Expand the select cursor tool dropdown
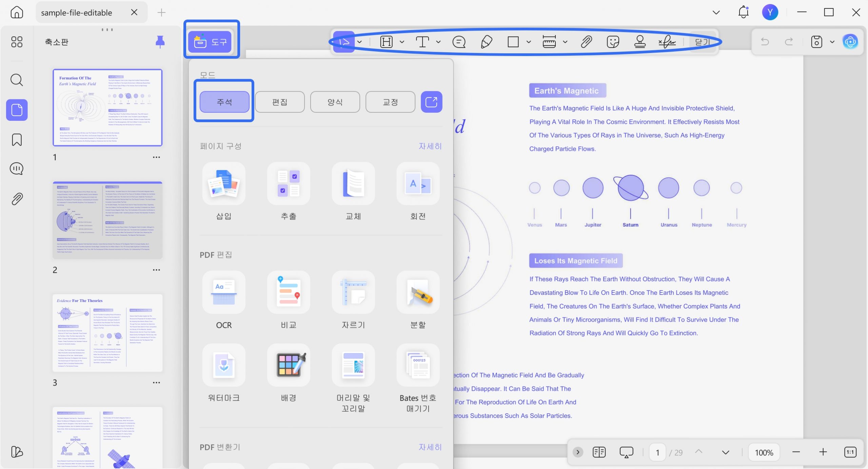 pos(359,42)
